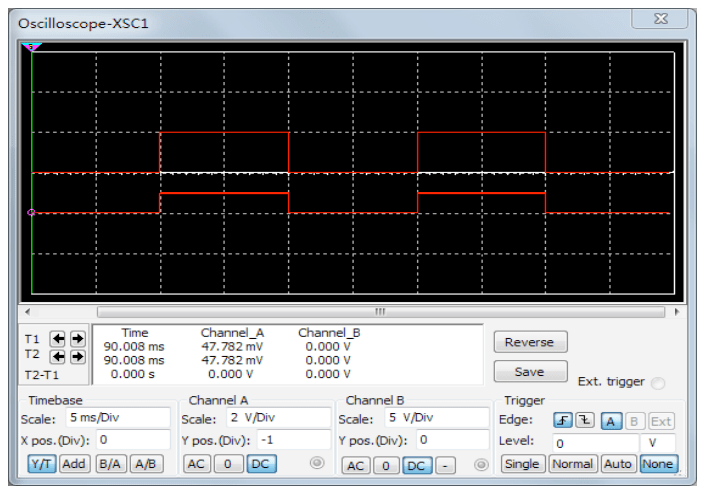Click the Channel_B column header
The width and height of the screenshot is (704, 494).
(329, 333)
